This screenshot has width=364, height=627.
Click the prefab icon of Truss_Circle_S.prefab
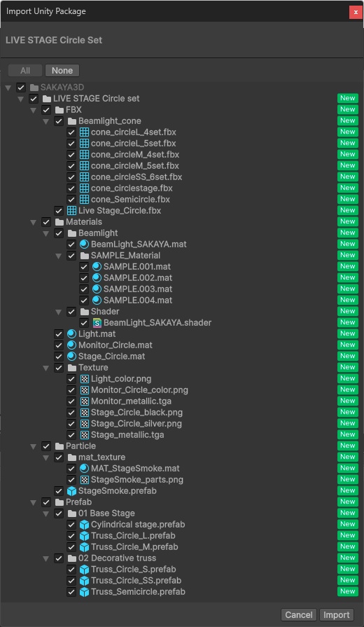[84, 569]
